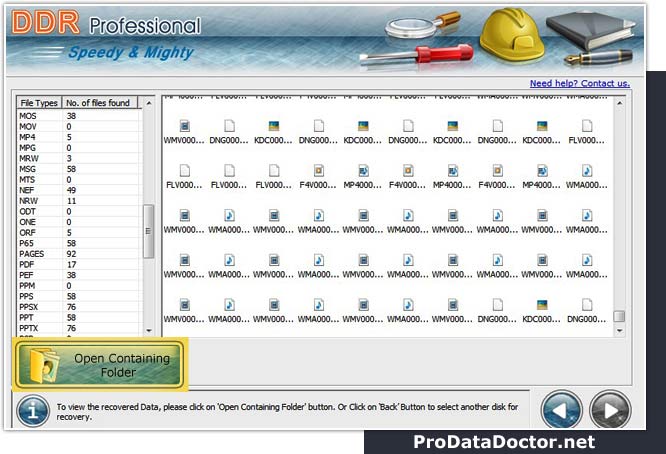Select the MPG file type row
Viewport: 666px width, 454px height.
click(x=79, y=147)
